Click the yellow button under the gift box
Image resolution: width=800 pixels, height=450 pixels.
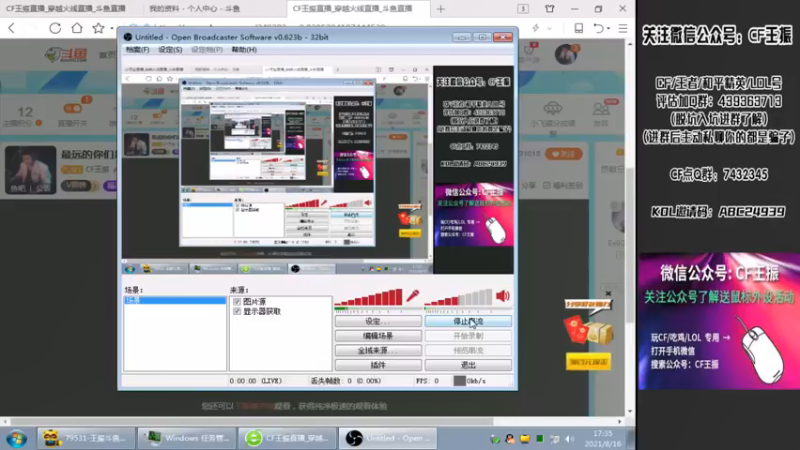[588, 362]
